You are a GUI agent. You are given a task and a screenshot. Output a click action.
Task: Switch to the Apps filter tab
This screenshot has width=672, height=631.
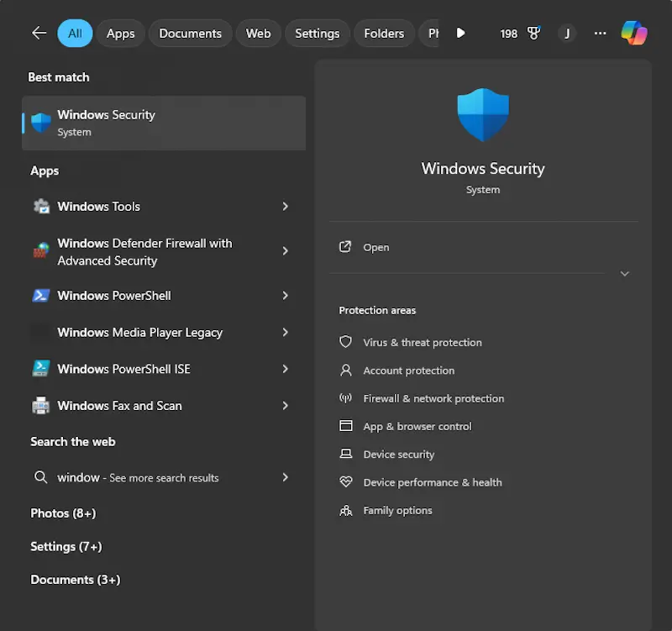120,34
